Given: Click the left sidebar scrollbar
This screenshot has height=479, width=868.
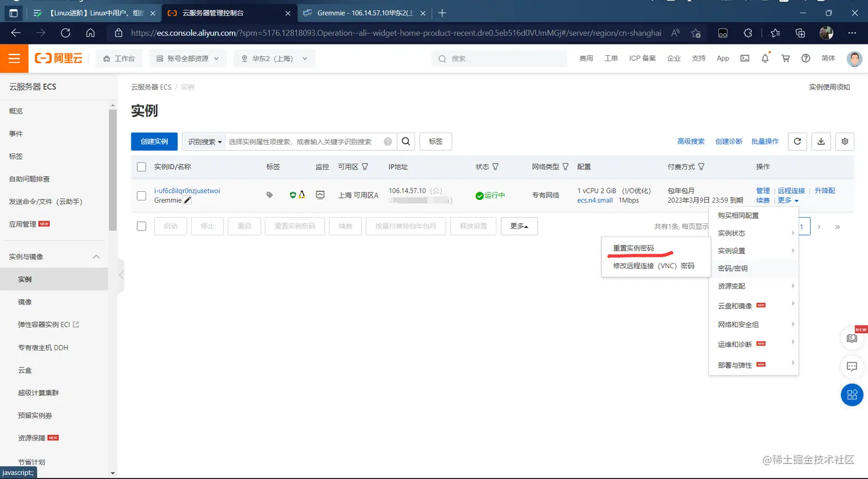Looking at the screenshot, I should 113,169.
